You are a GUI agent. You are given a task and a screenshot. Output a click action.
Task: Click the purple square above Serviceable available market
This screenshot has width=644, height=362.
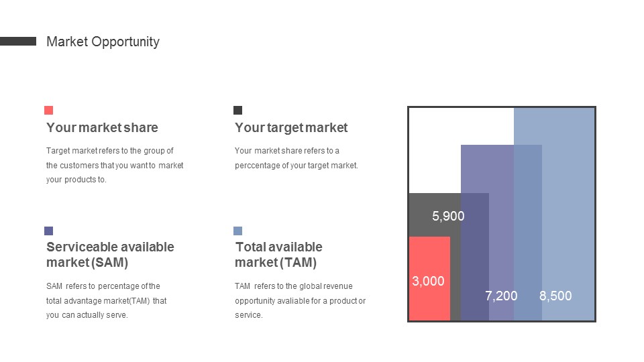(x=48, y=231)
